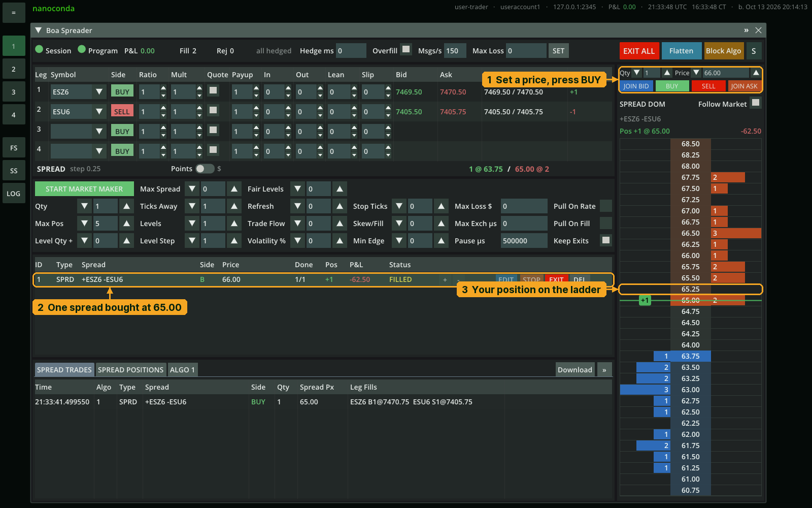
Task: Decrease Price arrow in the DOM order panel
Action: (x=696, y=73)
